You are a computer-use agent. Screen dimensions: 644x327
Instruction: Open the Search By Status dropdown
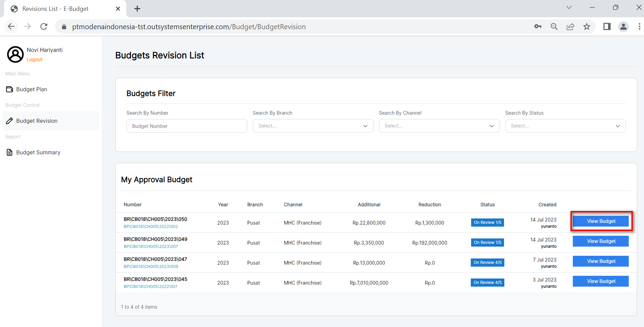[565, 126]
